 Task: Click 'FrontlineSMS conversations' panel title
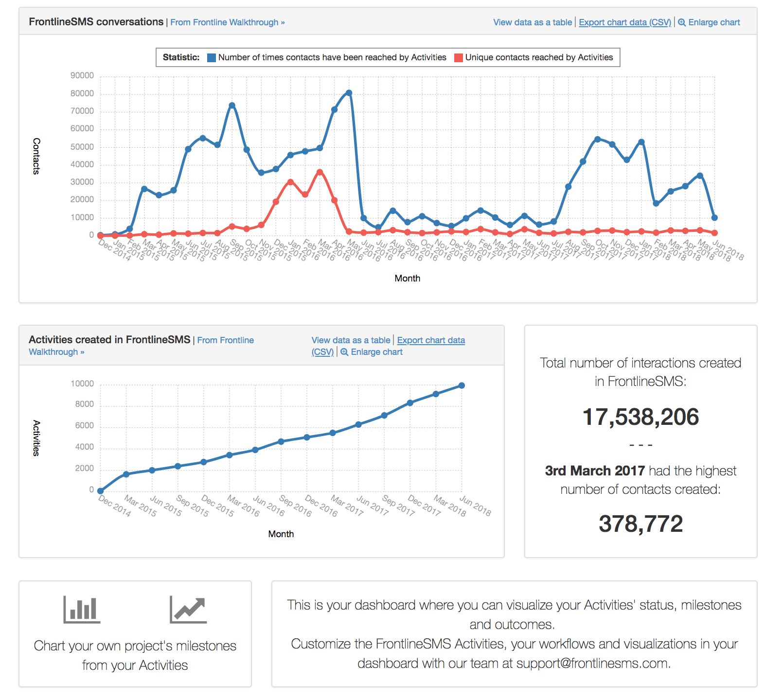coord(96,22)
